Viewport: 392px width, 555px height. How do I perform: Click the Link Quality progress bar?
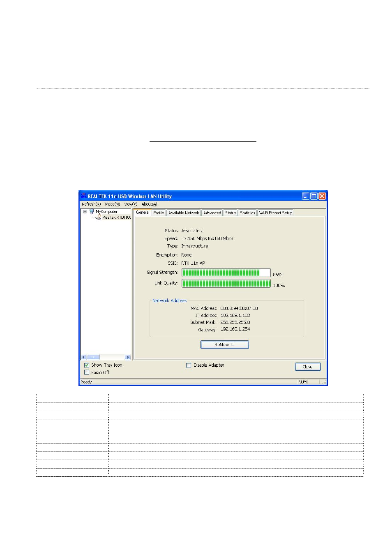[226, 283]
